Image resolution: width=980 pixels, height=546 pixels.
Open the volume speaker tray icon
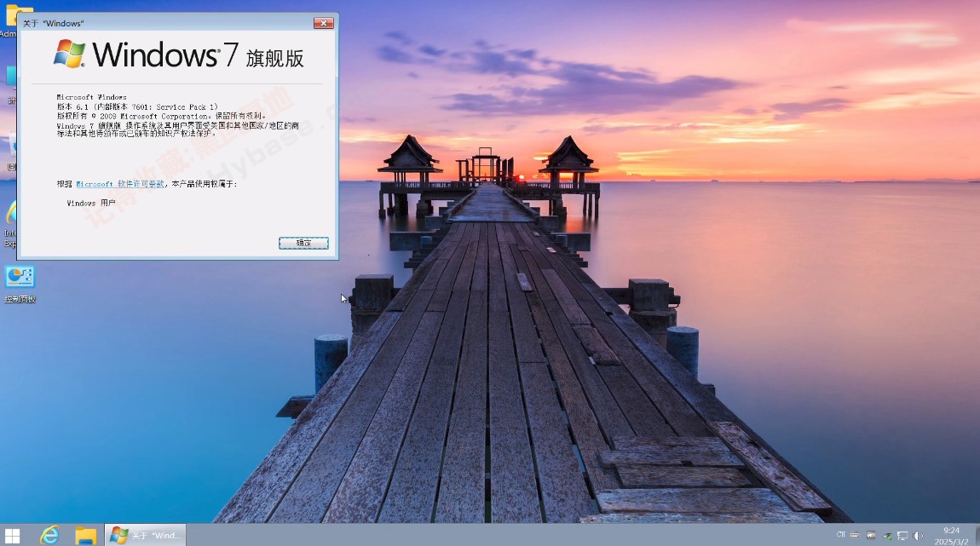tap(918, 536)
